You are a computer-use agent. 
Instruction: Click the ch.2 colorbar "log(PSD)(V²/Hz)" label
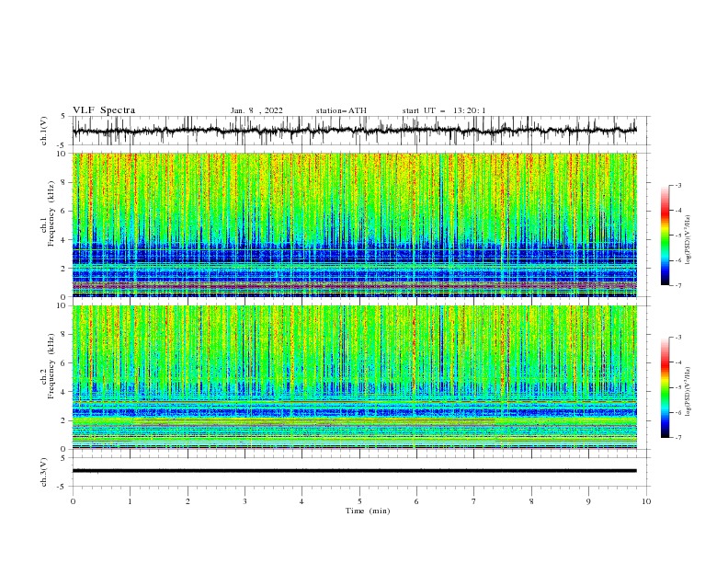[x=688, y=392]
